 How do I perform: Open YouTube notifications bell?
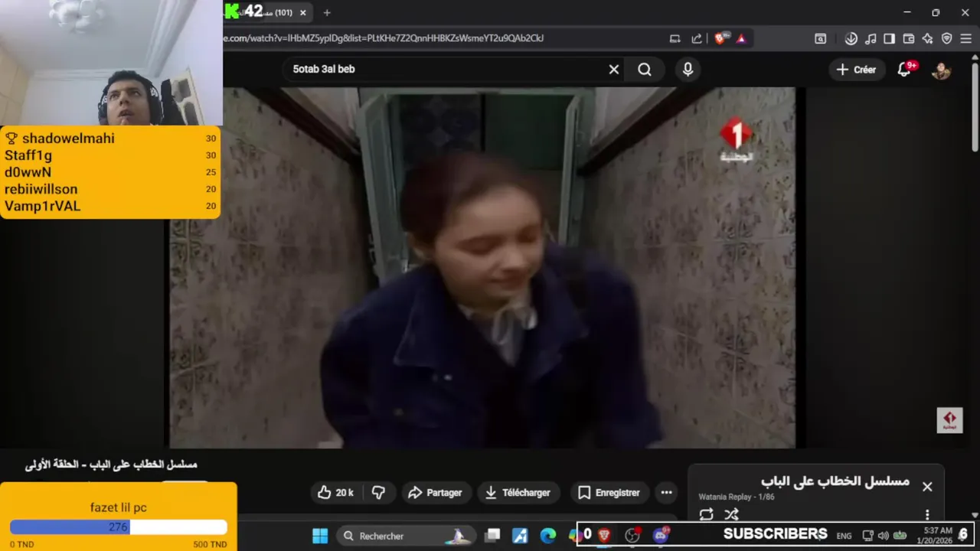pos(904,70)
